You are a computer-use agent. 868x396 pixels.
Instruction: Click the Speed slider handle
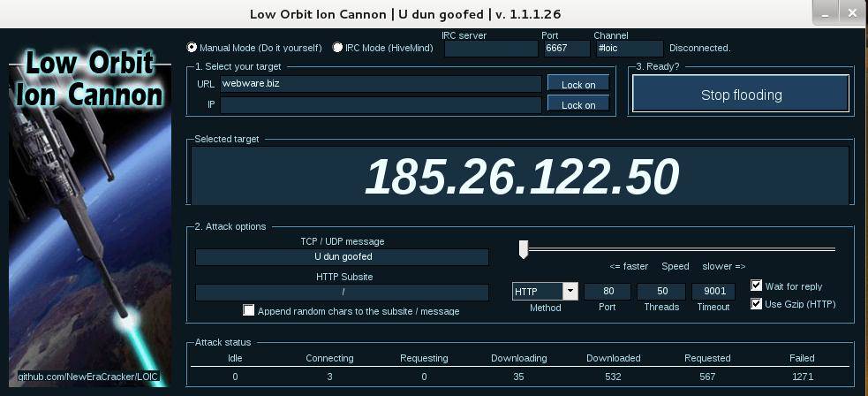click(x=523, y=249)
